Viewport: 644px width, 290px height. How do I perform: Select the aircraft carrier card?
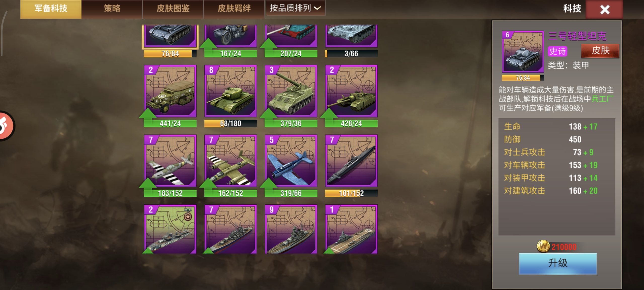351,229
